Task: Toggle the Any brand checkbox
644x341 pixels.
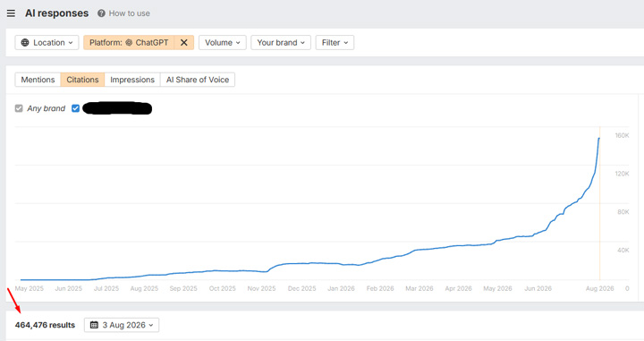Action: point(19,108)
